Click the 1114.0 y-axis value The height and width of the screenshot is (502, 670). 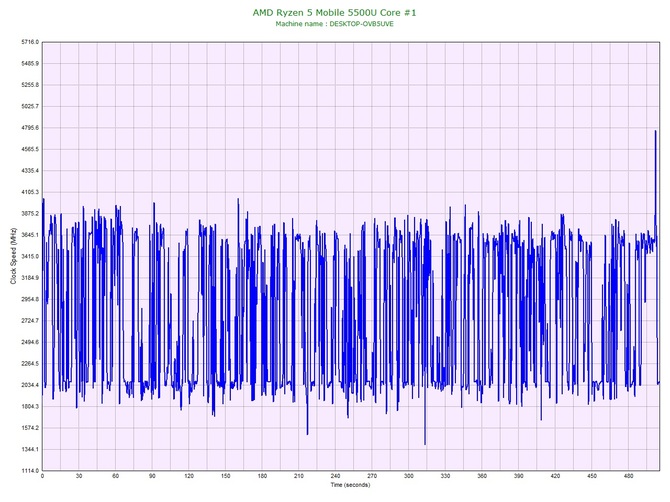tap(30, 470)
